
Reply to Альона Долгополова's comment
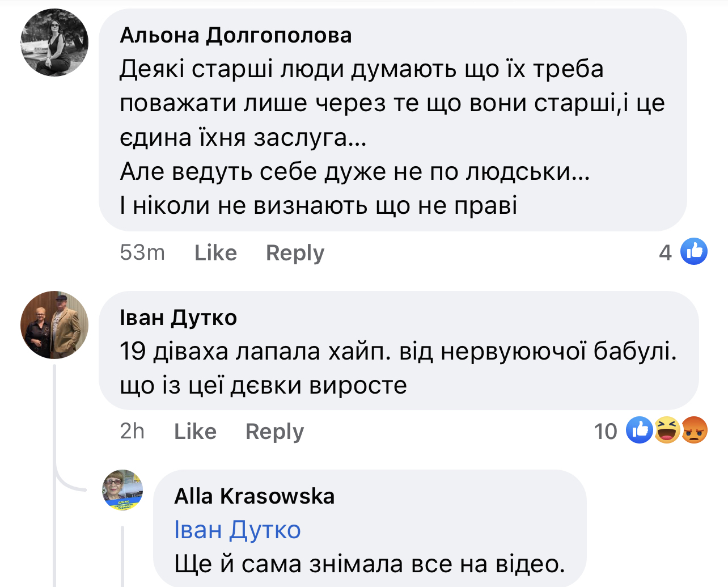pos(295,253)
